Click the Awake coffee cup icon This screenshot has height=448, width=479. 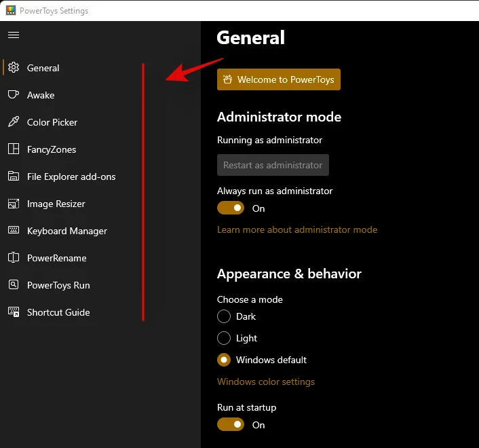tap(14, 95)
